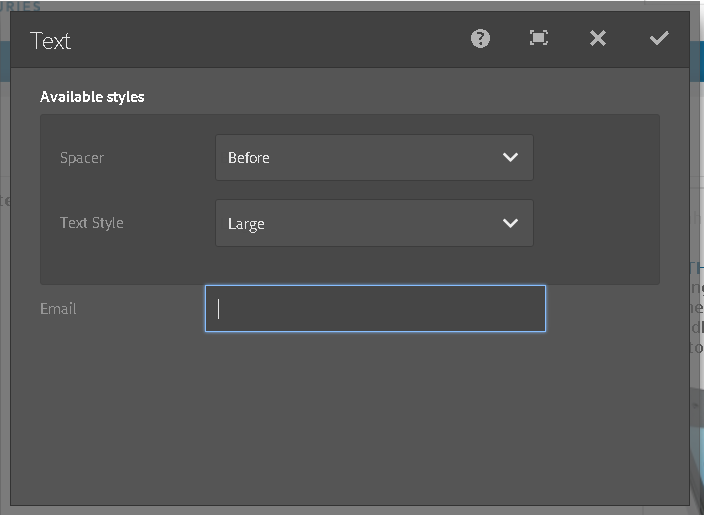The image size is (704, 515).
Task: Open the Text Style dropdown showing Large
Action: 360,223
